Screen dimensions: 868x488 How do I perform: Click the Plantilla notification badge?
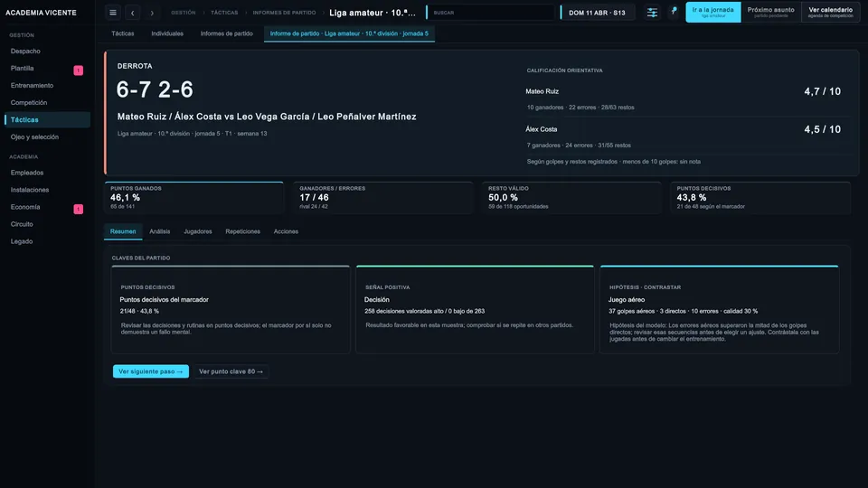click(79, 70)
